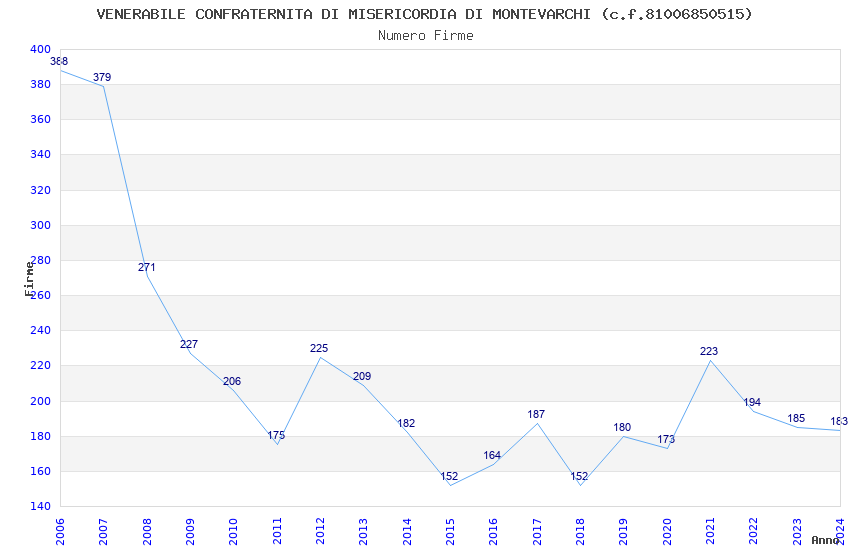Click the 2007 data point labeled 379

(103, 86)
